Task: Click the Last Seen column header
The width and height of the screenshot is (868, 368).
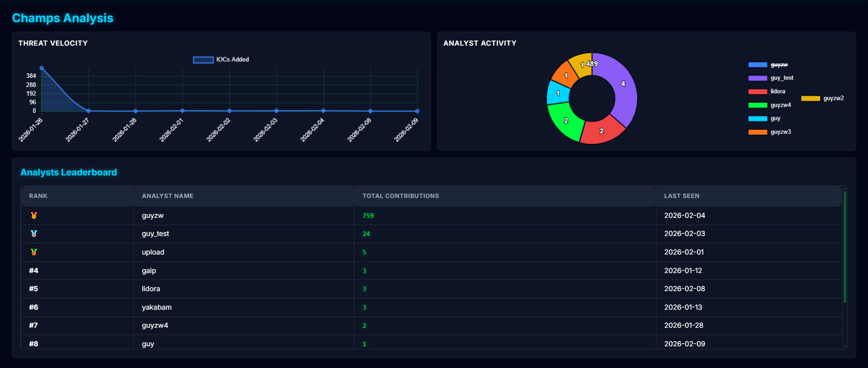Action: pyautogui.click(x=681, y=196)
